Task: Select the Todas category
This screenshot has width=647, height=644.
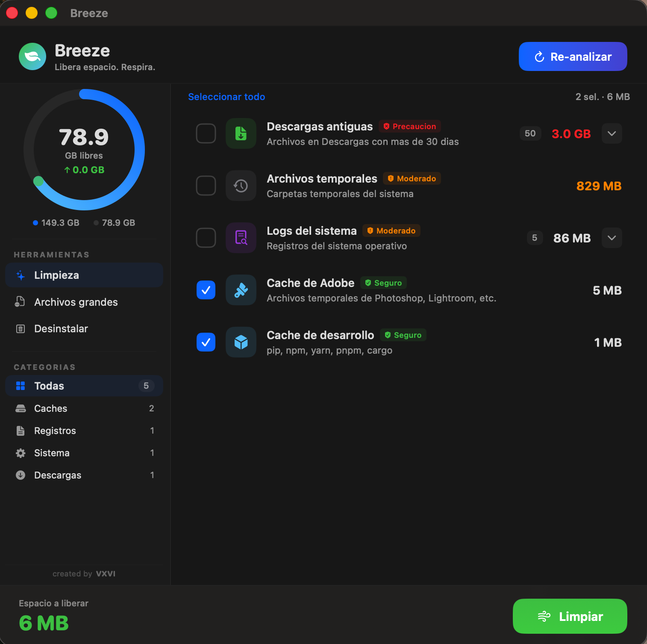Action: click(84, 386)
